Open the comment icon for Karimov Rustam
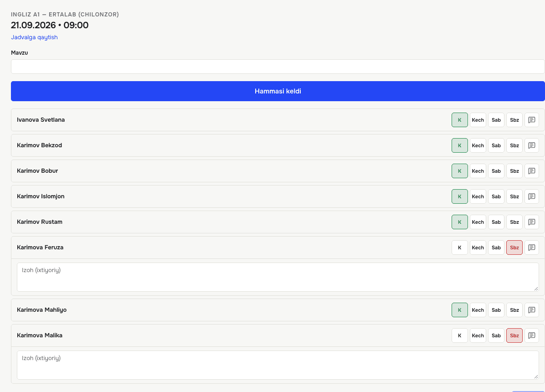 pyautogui.click(x=531, y=222)
